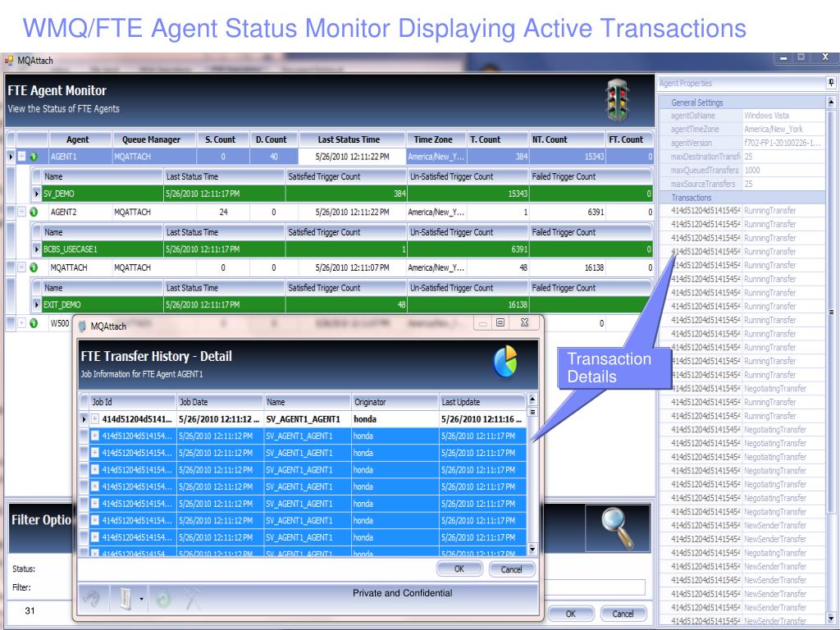Image resolution: width=840 pixels, height=630 pixels.
Task: Sort by the Originator column header
Action: (395, 402)
